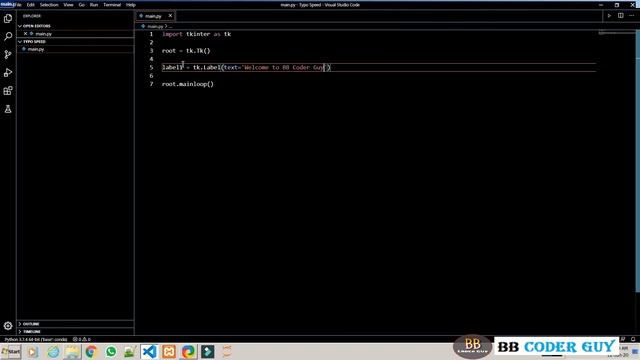Open the Windows Start button
This screenshot has width=640, height=360.
(x=11, y=351)
